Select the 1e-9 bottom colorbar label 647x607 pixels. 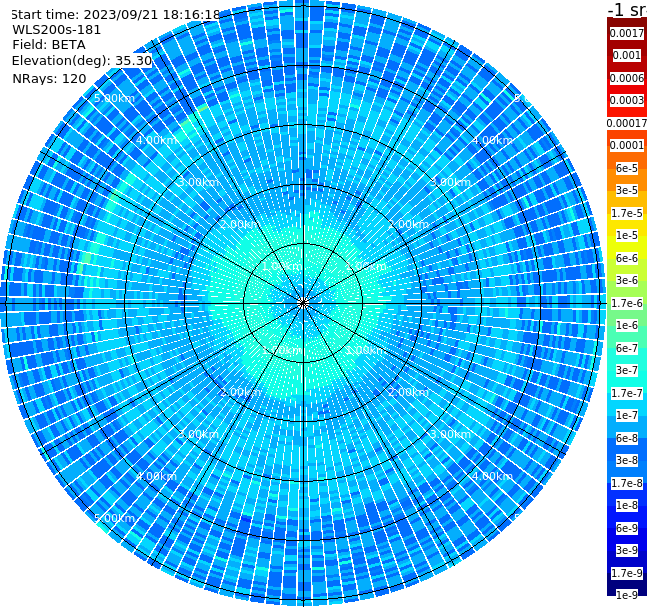pyautogui.click(x=627, y=595)
